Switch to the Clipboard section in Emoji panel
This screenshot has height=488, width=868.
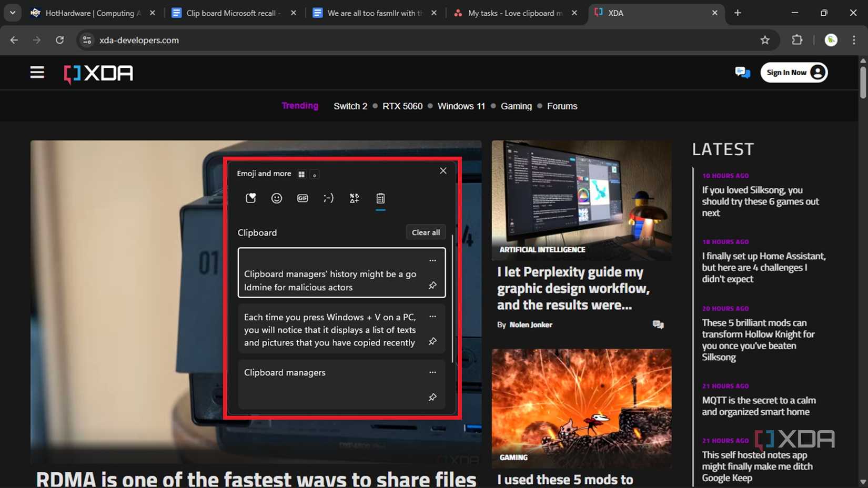[x=381, y=198]
